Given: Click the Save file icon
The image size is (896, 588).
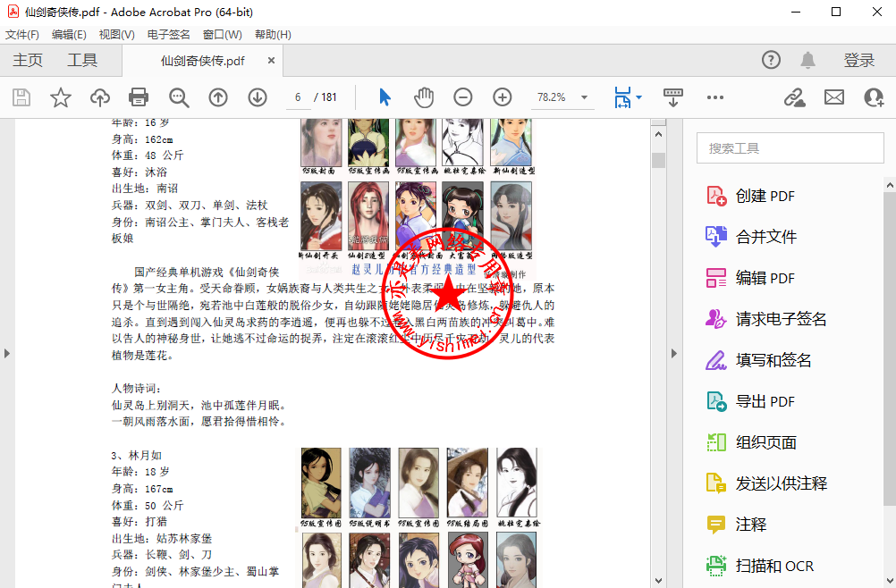Looking at the screenshot, I should point(21,97).
